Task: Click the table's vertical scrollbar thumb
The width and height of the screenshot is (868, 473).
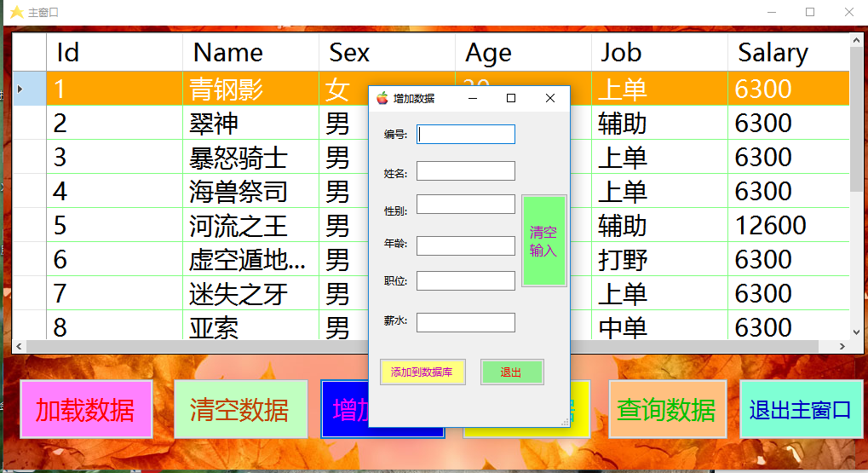Action: click(856, 119)
